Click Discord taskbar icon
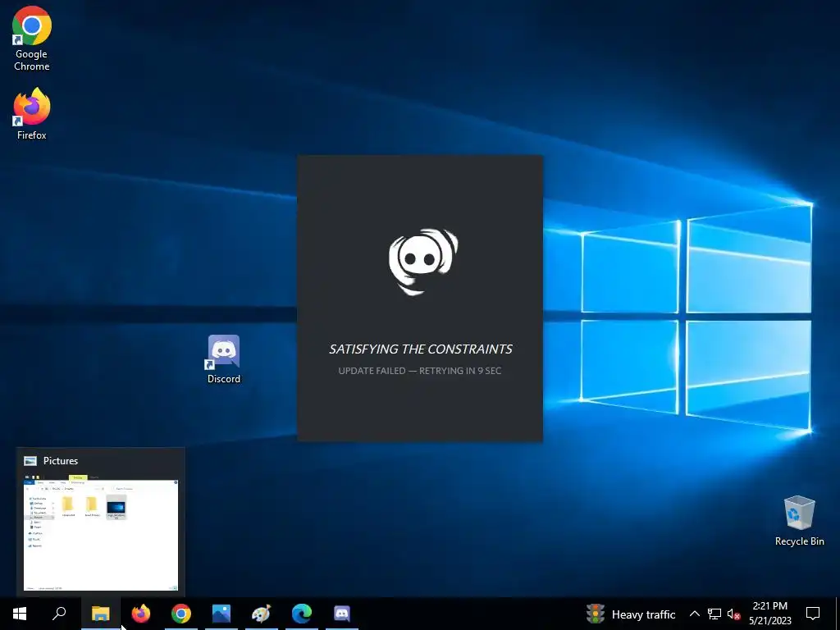 tap(342, 614)
